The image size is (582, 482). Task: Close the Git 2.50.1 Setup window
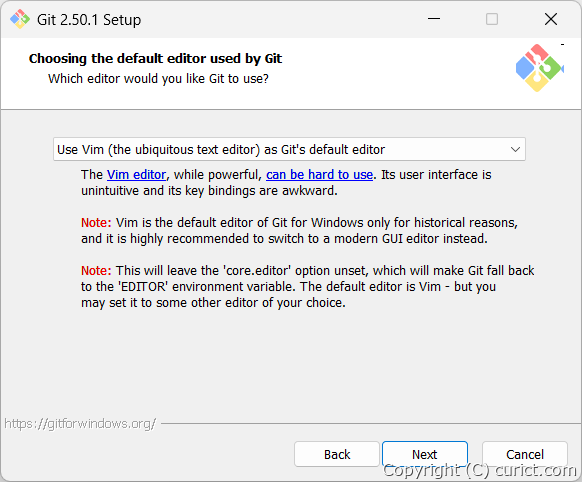(551, 19)
